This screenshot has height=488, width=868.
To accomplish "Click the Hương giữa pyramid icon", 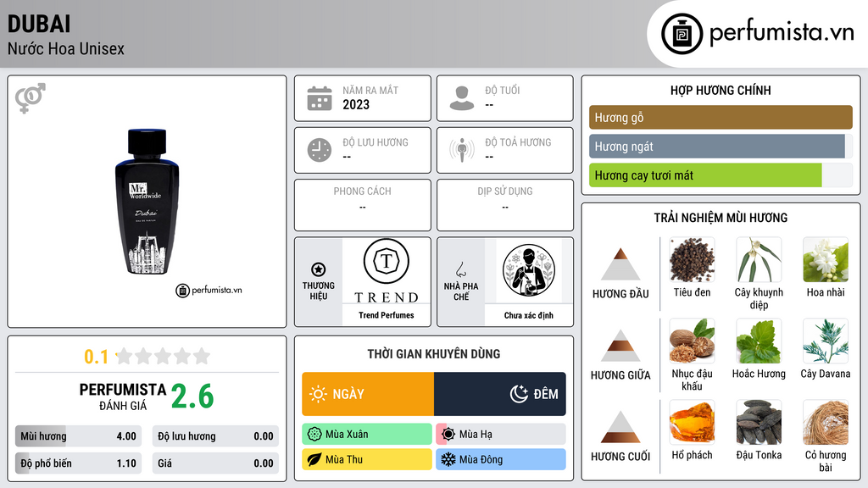I will pos(620,346).
